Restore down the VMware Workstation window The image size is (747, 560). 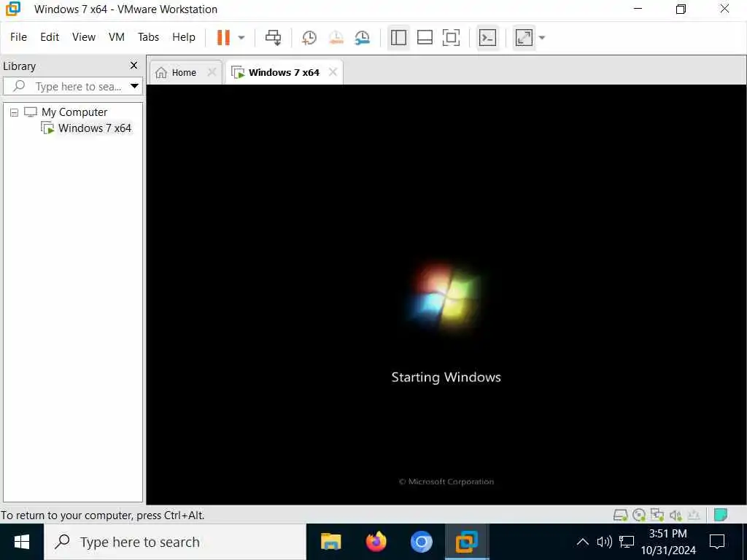click(681, 9)
